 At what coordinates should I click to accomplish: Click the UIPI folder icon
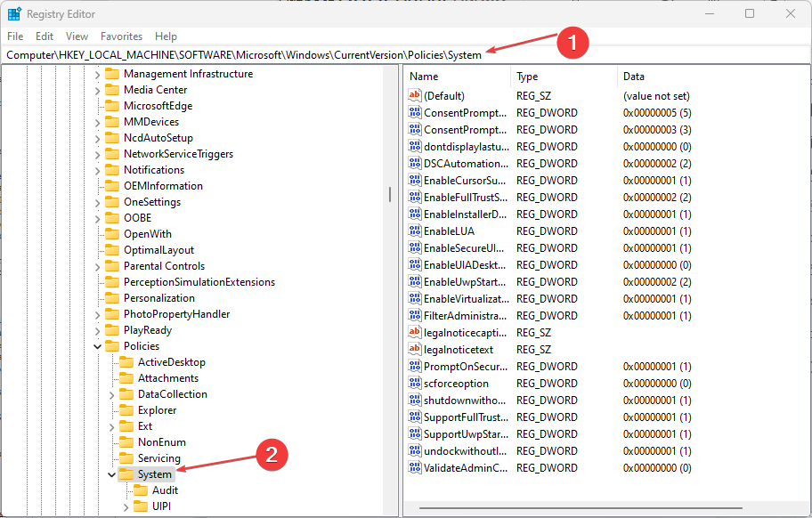(141, 506)
